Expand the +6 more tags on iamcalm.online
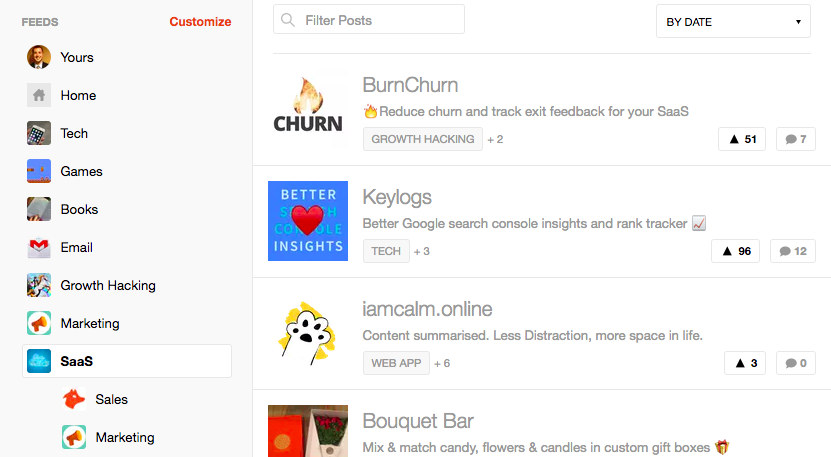 tap(442, 363)
